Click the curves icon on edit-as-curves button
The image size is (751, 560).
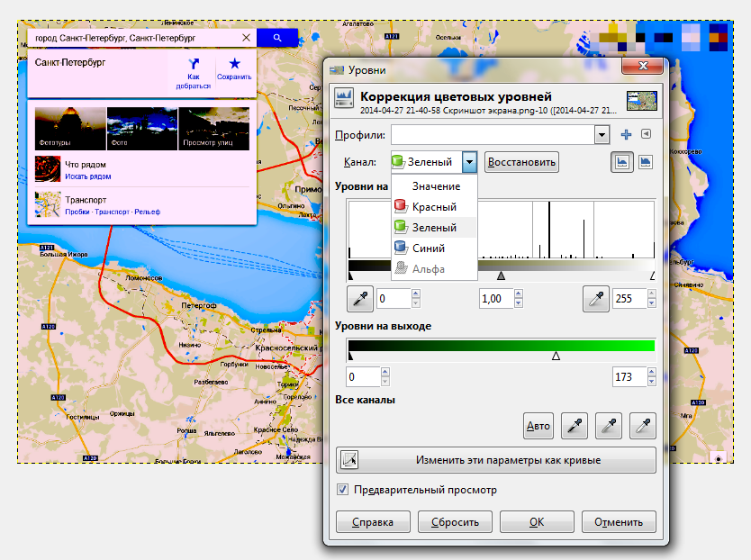point(349,460)
